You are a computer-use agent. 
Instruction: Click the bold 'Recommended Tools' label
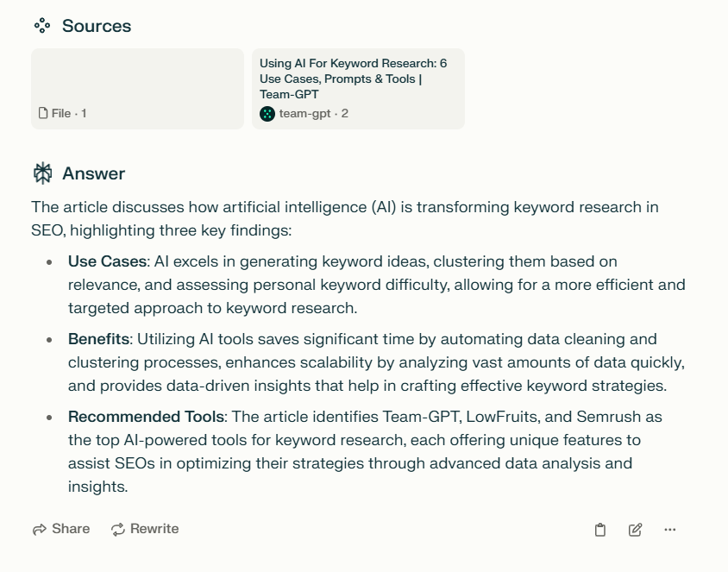point(147,417)
